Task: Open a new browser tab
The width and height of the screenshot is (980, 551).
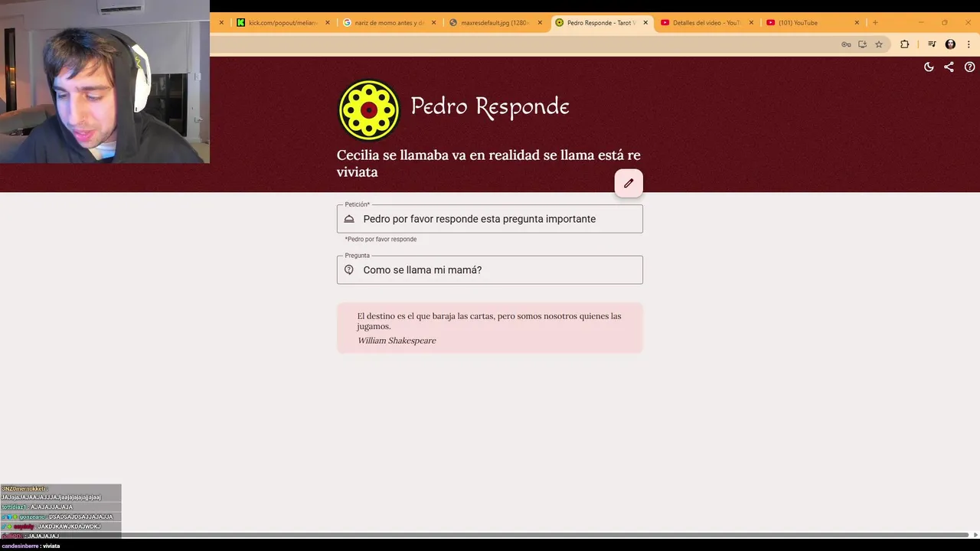Action: pyautogui.click(x=875, y=23)
